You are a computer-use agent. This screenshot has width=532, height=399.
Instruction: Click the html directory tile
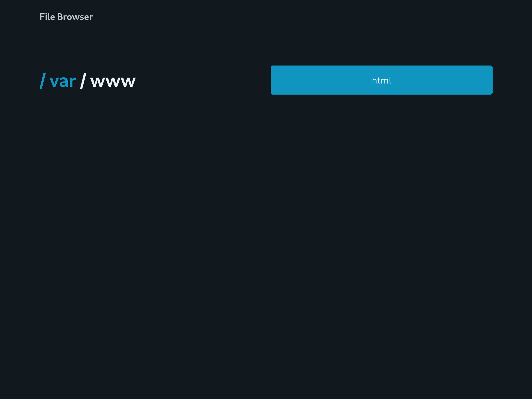pos(381,80)
